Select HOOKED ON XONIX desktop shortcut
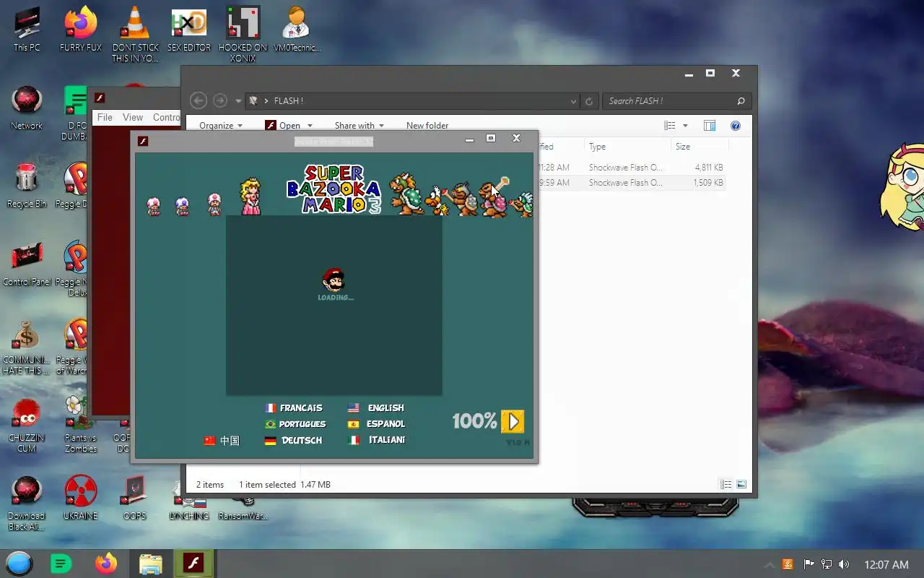Viewport: 924px width, 578px height. pyautogui.click(x=243, y=35)
